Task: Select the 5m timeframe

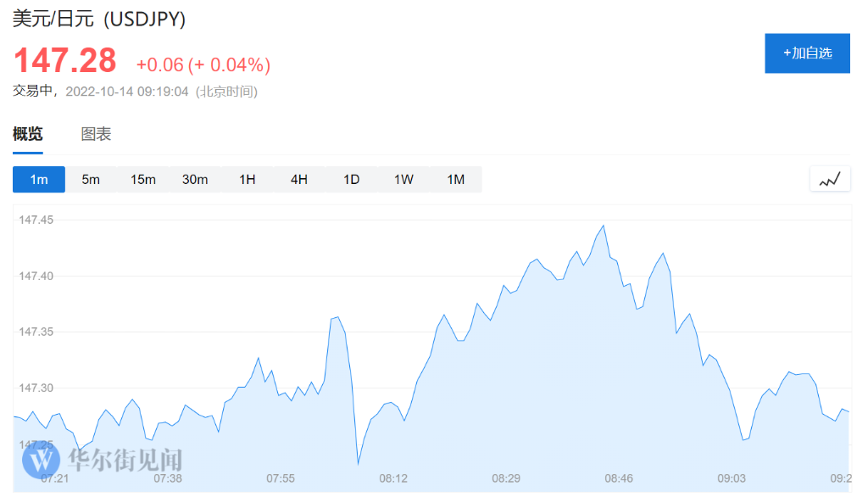Action: 91,179
